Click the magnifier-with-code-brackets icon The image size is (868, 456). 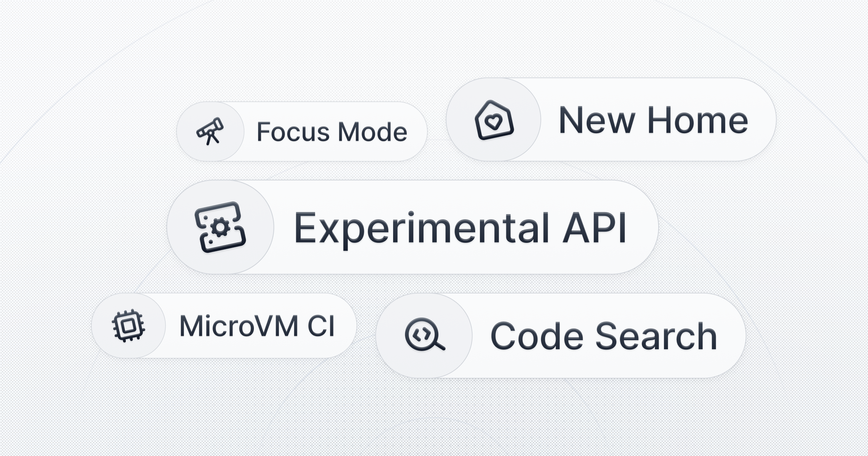point(425,335)
